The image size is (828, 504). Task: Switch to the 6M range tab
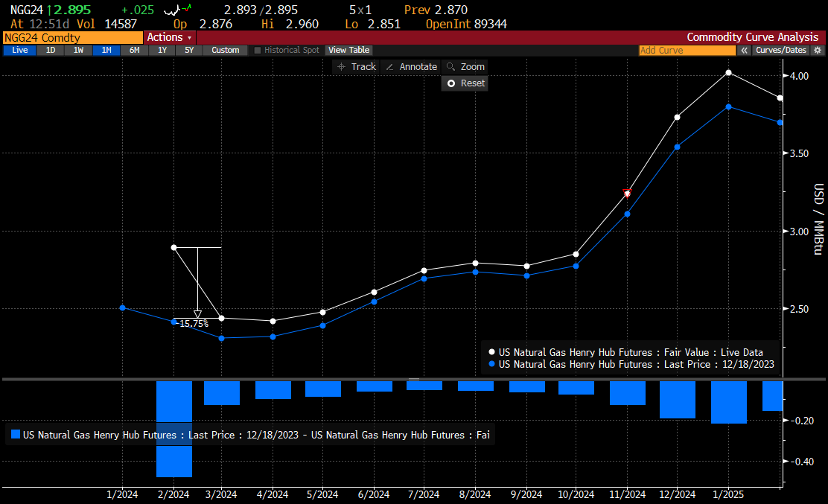(x=135, y=51)
